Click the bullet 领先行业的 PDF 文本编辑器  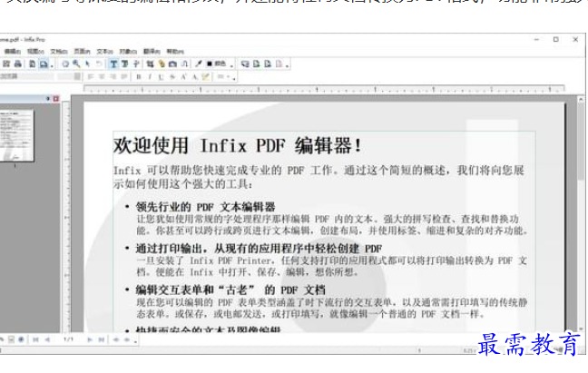pos(205,207)
